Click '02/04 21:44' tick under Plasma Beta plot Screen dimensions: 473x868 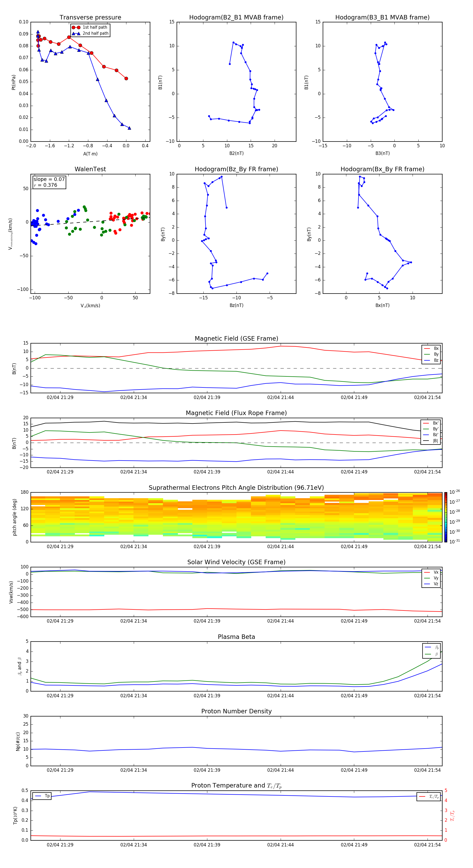point(280,696)
